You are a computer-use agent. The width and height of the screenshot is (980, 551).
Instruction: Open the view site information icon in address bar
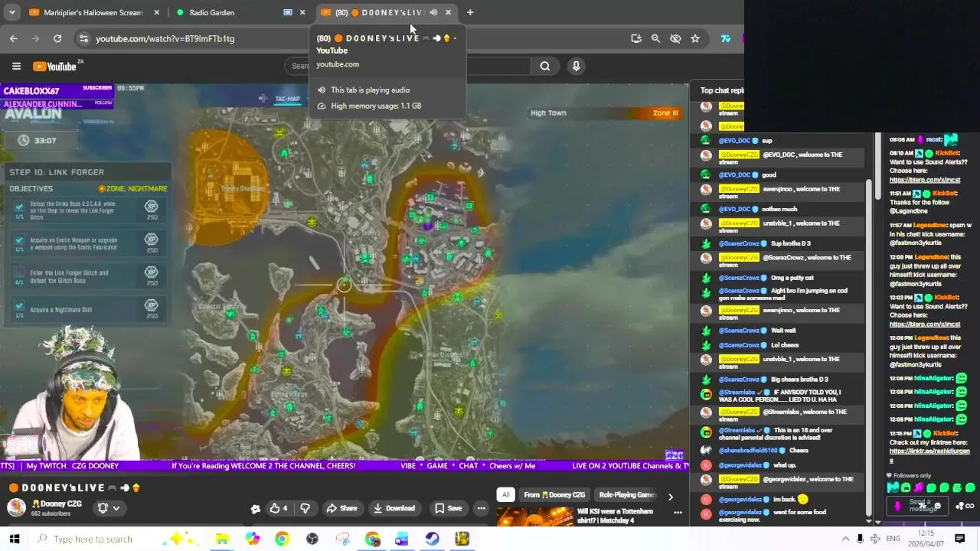click(83, 38)
